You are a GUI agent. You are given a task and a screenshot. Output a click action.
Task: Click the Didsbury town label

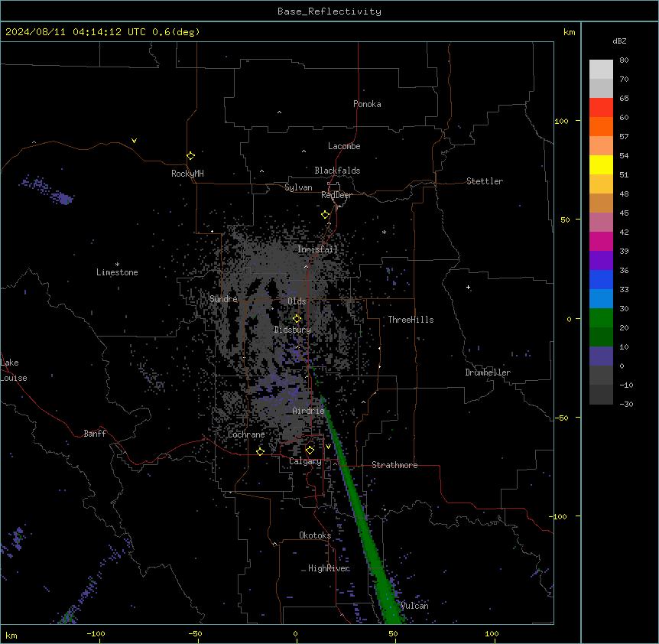[x=293, y=330]
